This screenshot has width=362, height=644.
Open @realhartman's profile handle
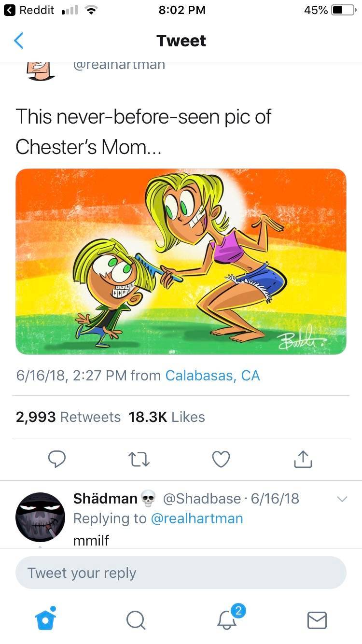coord(118,64)
